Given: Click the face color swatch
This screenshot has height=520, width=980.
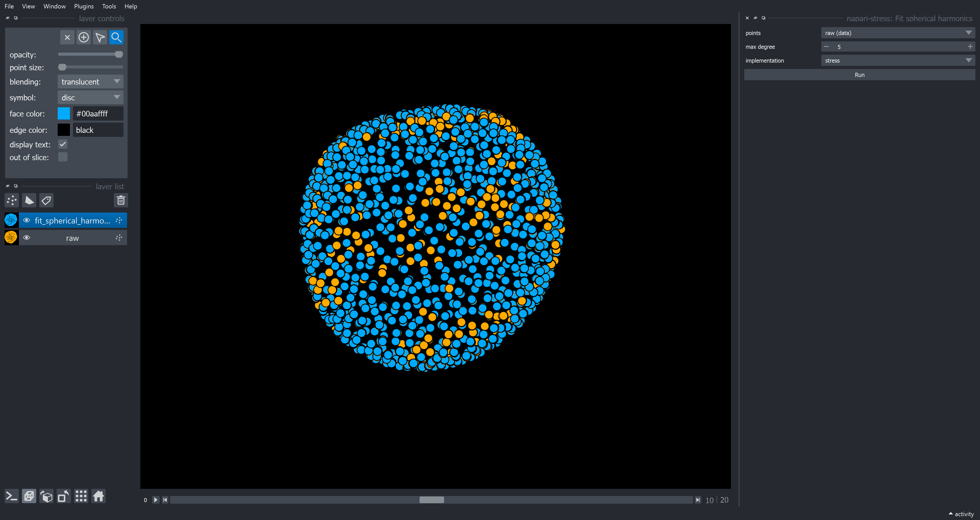Looking at the screenshot, I should point(64,113).
